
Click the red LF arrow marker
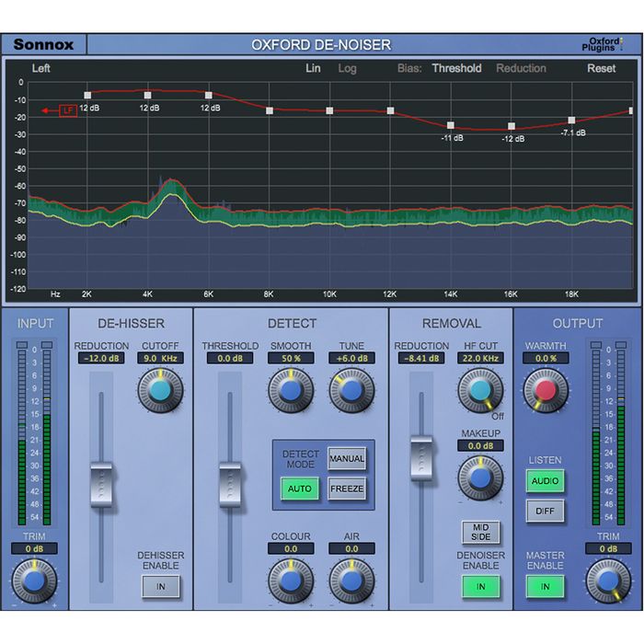[61, 111]
